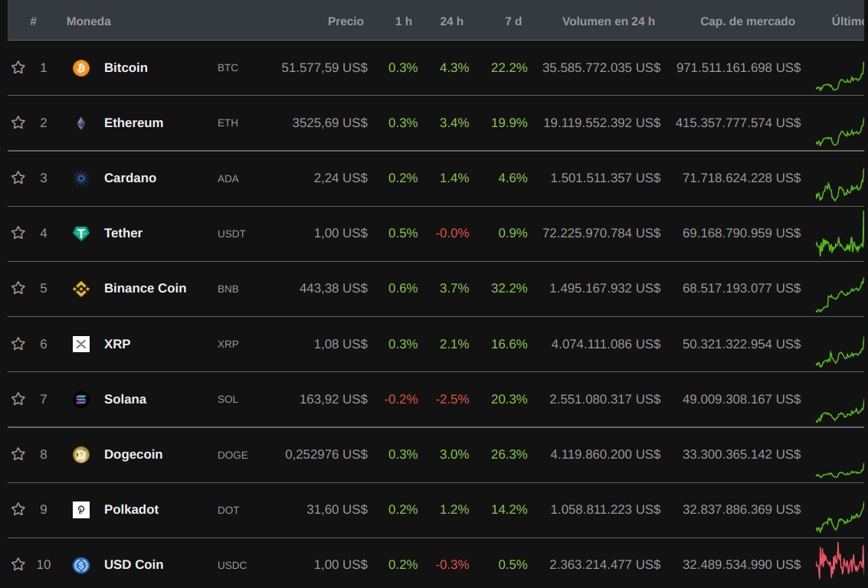Open the Cardano coin page link
868x588 pixels.
tap(130, 178)
